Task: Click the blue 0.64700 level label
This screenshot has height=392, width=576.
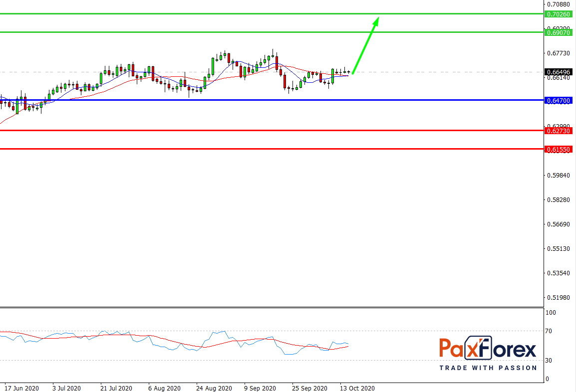Action: (558, 100)
